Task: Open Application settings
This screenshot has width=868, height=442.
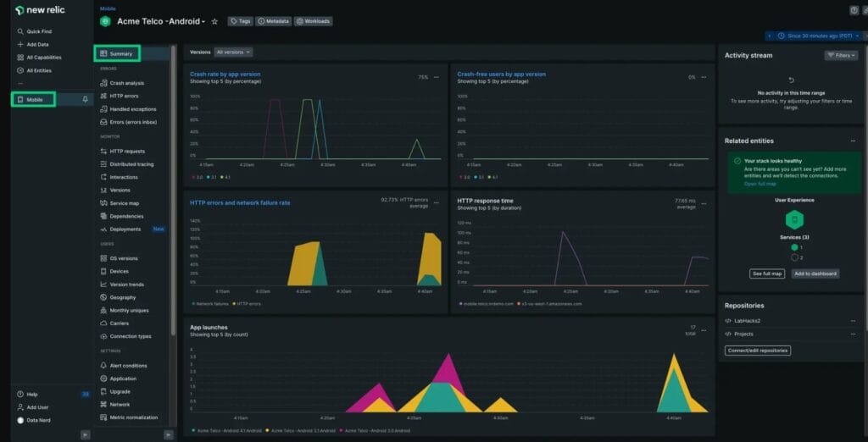Action: click(x=118, y=379)
